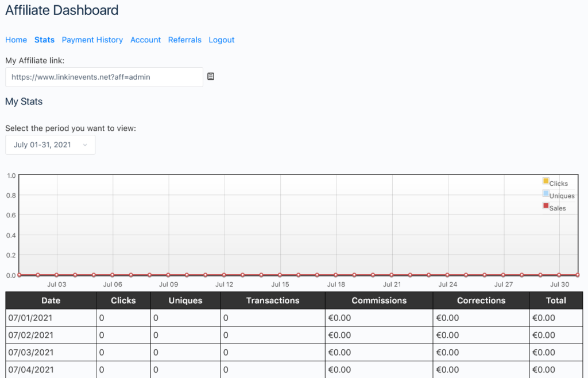Click the Transactions column header
The height and width of the screenshot is (378, 588).
tap(273, 301)
